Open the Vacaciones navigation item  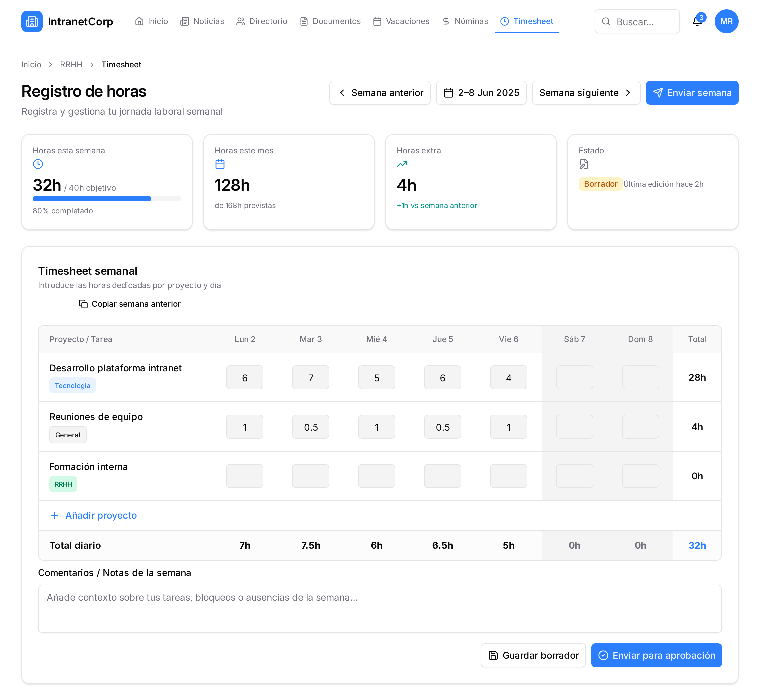coord(401,21)
